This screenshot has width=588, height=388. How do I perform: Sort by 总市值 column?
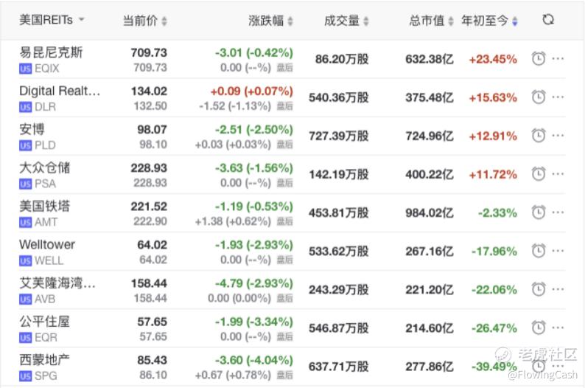pos(432,21)
